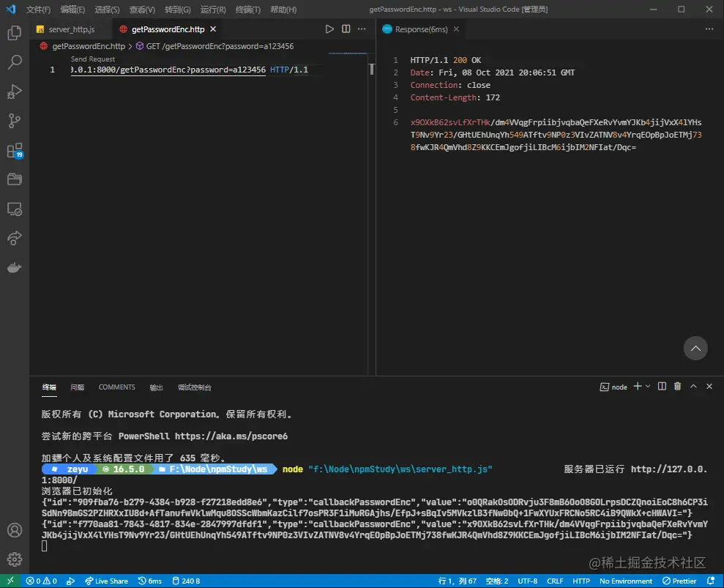Viewport: 724px width, 588px height.
Task: Change line ending via CRLF item
Action: click(555, 581)
